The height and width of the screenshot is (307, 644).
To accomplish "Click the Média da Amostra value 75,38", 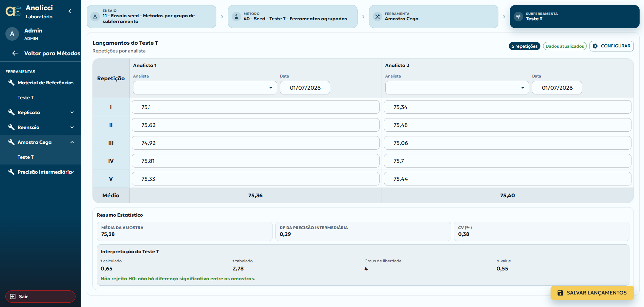I will coord(108,234).
